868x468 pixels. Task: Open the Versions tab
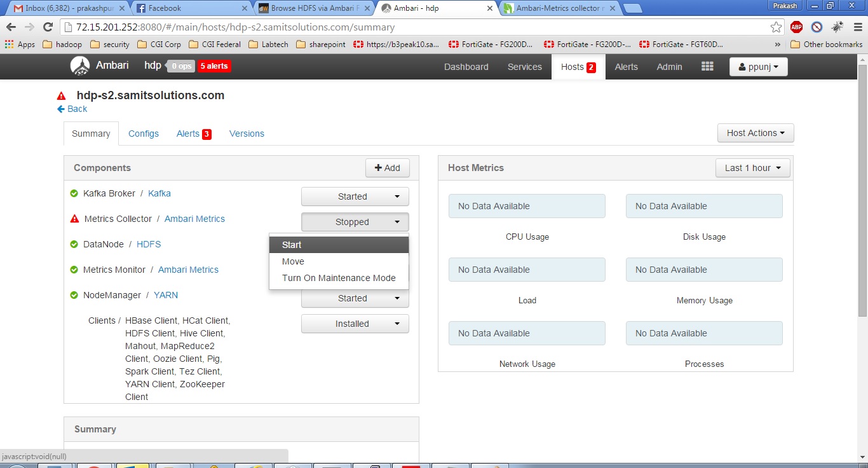247,134
